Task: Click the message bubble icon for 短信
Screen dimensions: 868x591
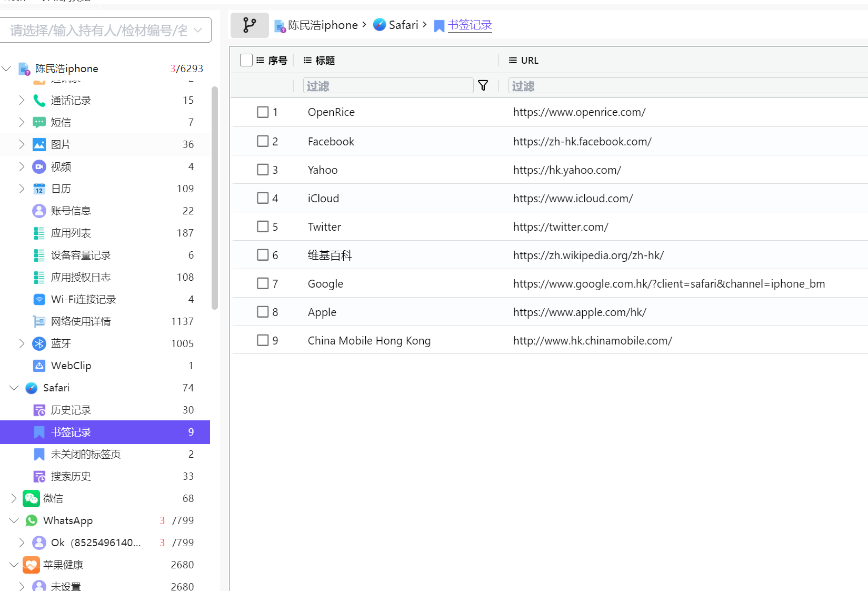Action: [39, 122]
